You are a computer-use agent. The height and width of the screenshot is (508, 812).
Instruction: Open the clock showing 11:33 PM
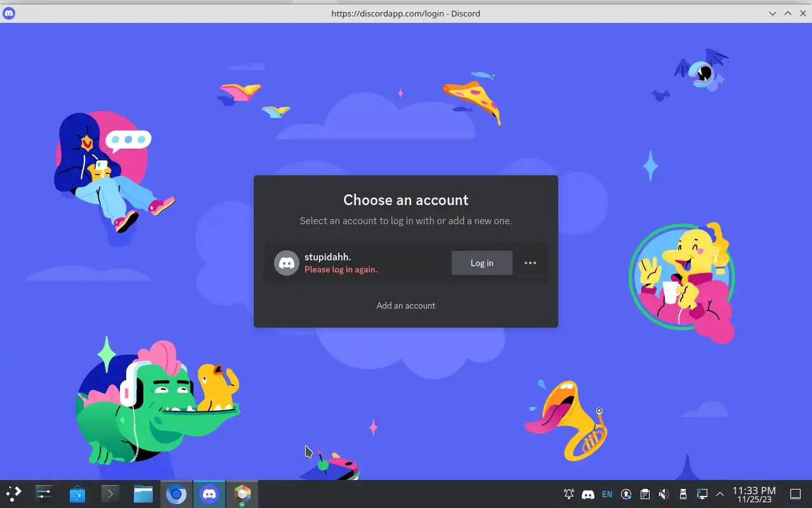[x=754, y=495]
